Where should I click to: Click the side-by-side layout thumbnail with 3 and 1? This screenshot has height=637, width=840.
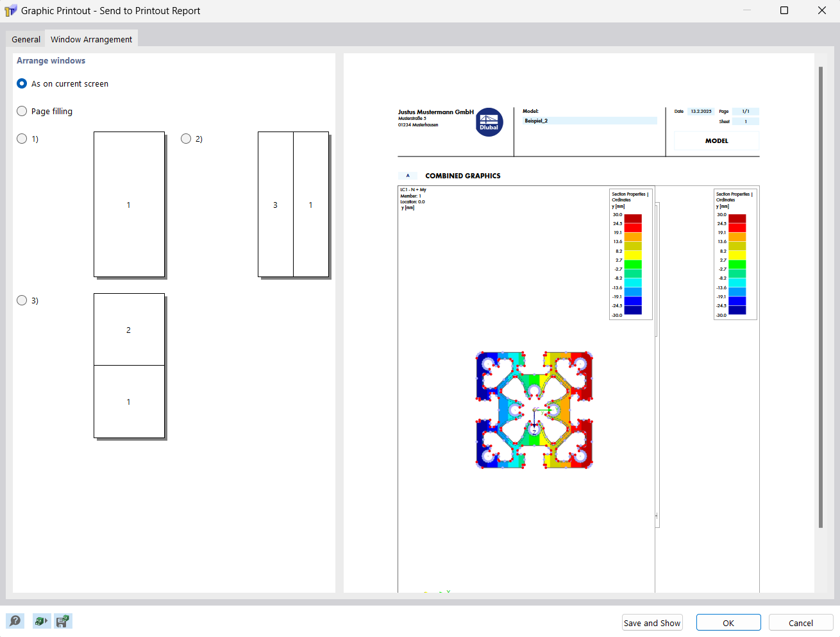pyautogui.click(x=294, y=205)
